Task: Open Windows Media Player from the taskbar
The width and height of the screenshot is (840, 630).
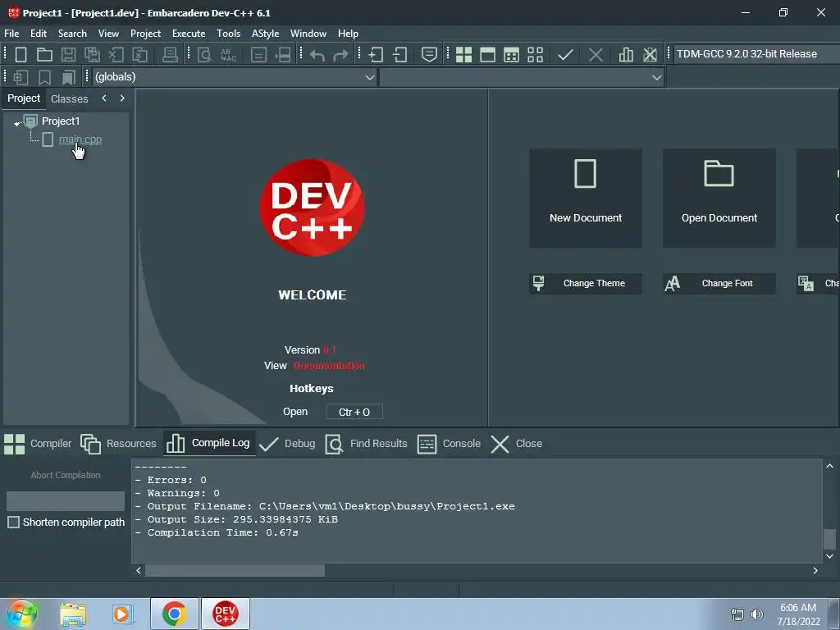Action: (x=122, y=614)
